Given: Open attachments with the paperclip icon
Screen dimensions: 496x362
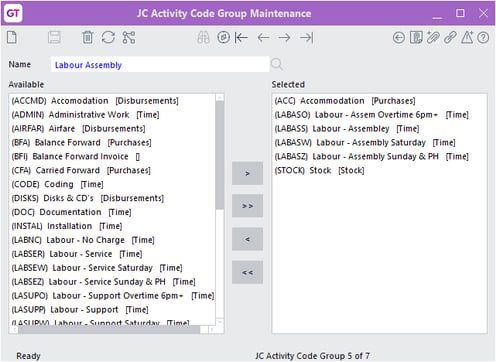Looking at the screenshot, I should (433, 37).
